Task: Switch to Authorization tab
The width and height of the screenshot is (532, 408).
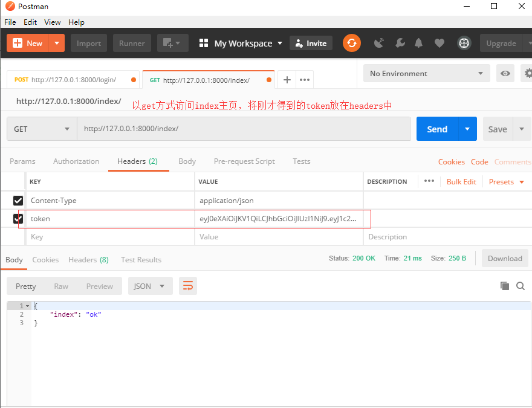Action: pos(76,161)
